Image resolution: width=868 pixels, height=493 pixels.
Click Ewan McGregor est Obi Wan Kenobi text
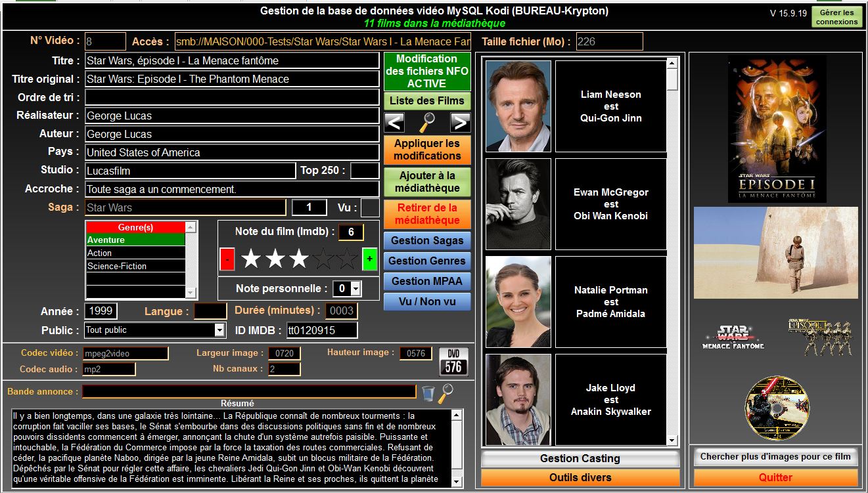(611, 204)
